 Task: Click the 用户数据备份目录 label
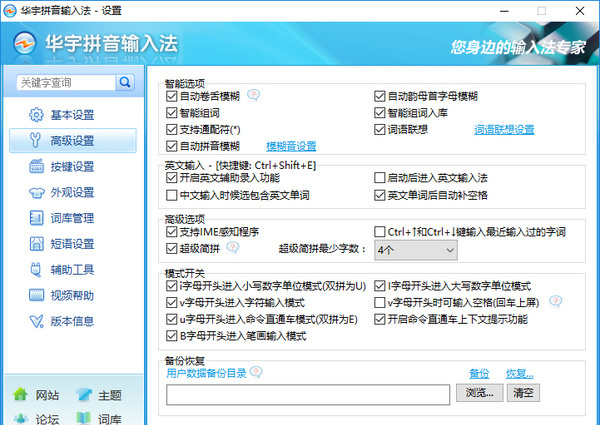(206, 373)
